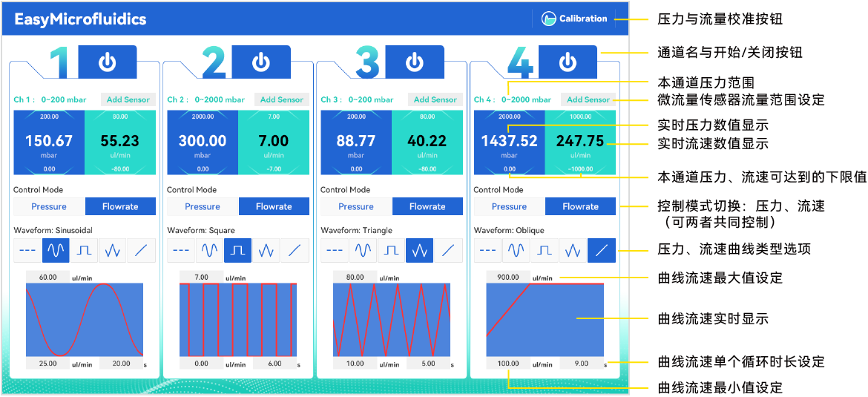Screen dimensions: 868x397
Task: Click channel 4 flow reading 247.75
Action: [580, 141]
